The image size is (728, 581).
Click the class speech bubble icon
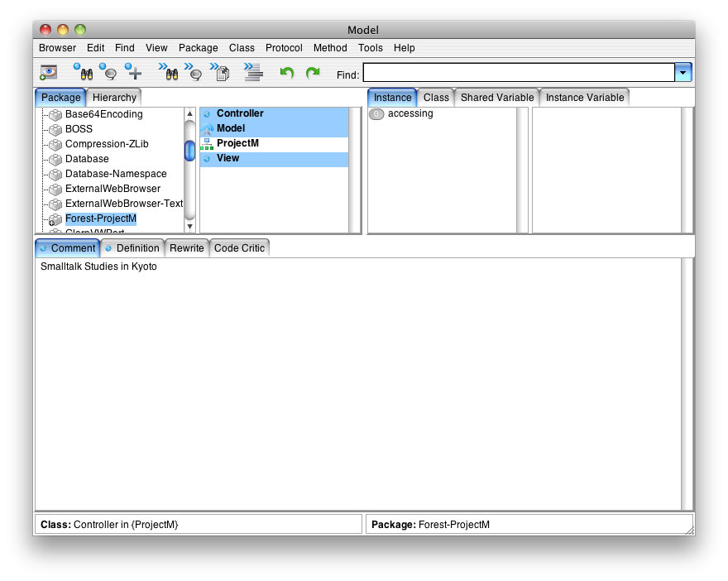[x=108, y=72]
